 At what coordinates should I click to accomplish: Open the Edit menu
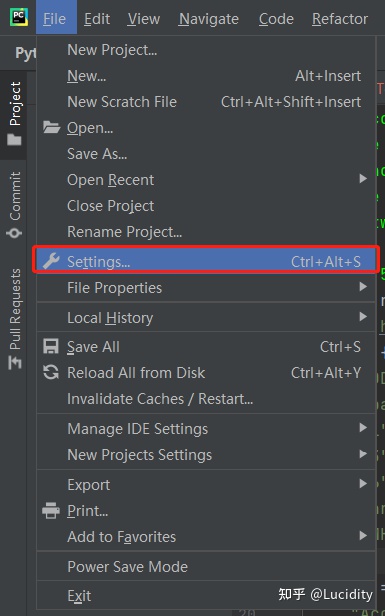point(97,18)
